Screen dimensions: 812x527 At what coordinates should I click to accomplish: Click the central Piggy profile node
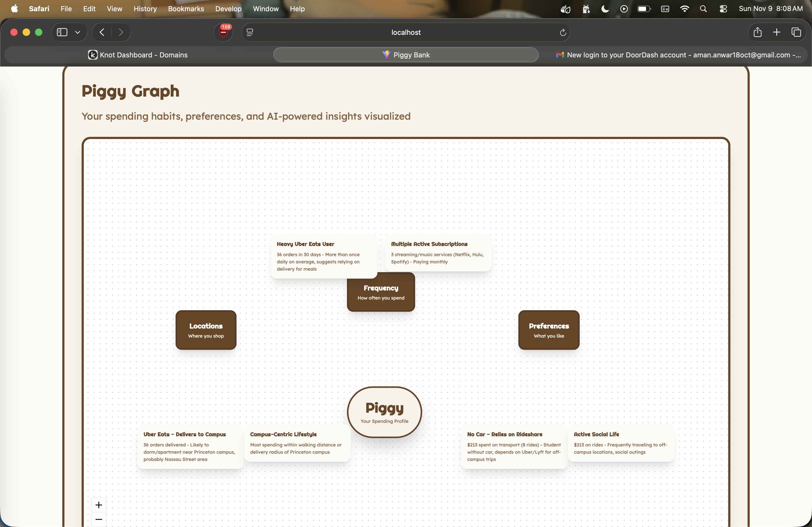pos(384,412)
